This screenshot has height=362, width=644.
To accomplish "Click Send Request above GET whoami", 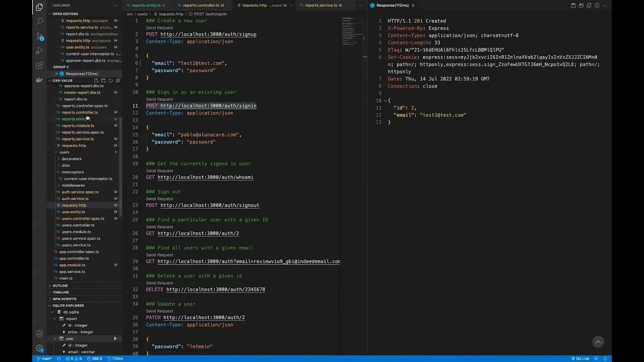I will [x=159, y=170].
